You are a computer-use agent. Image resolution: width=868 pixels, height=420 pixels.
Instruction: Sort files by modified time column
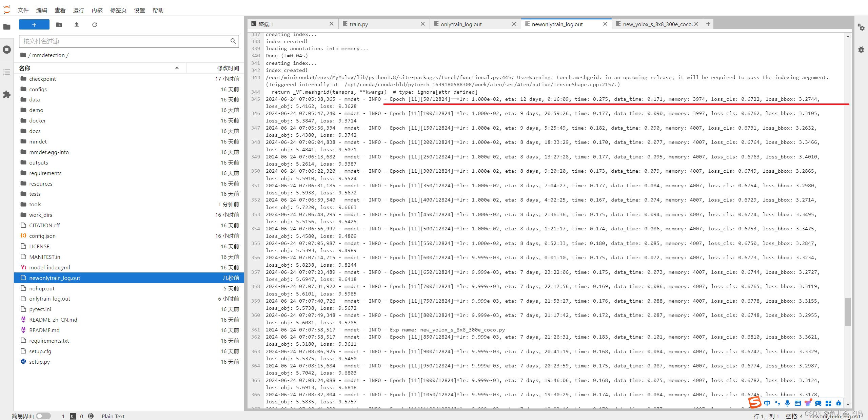[228, 68]
